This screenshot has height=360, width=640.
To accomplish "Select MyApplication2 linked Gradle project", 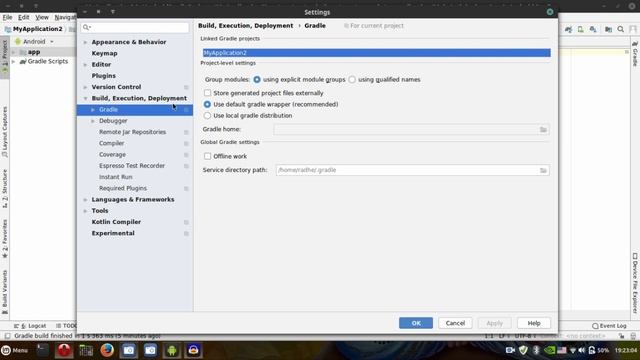I will pyautogui.click(x=376, y=53).
